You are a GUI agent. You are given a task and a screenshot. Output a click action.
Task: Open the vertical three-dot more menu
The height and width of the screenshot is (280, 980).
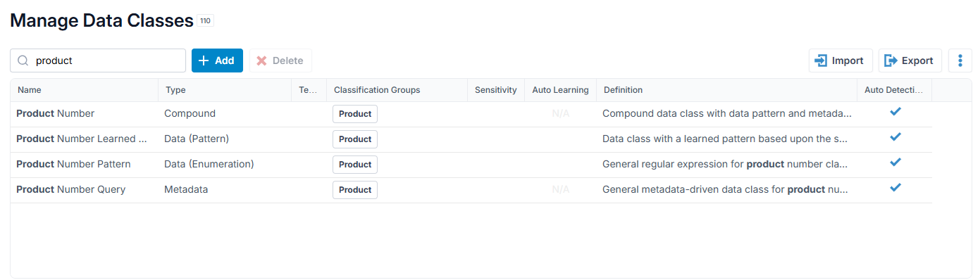tap(960, 61)
